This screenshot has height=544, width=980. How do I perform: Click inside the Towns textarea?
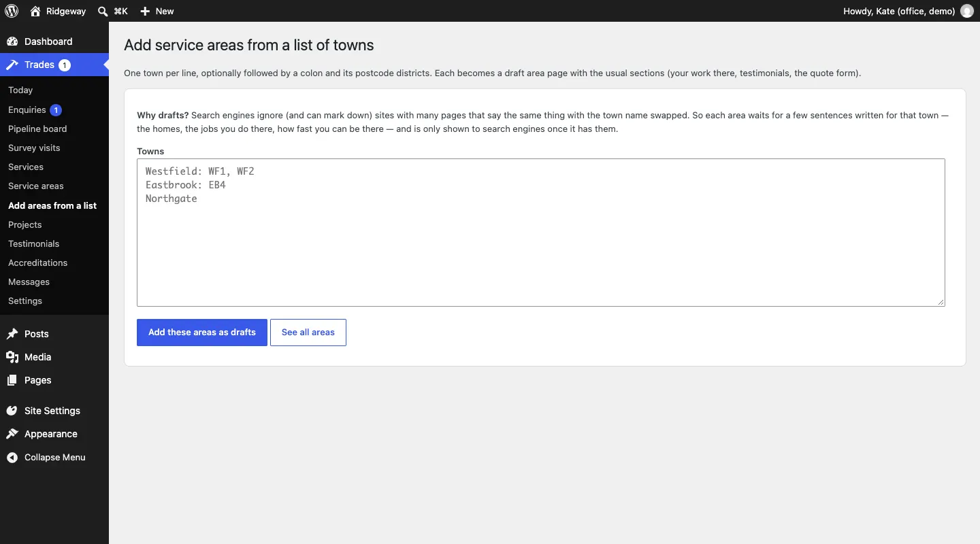pyautogui.click(x=541, y=233)
